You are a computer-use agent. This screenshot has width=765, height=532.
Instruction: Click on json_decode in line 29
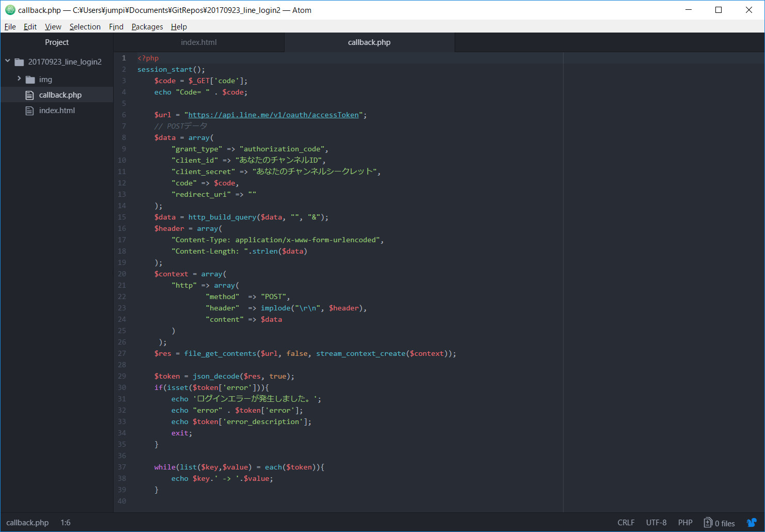(216, 376)
